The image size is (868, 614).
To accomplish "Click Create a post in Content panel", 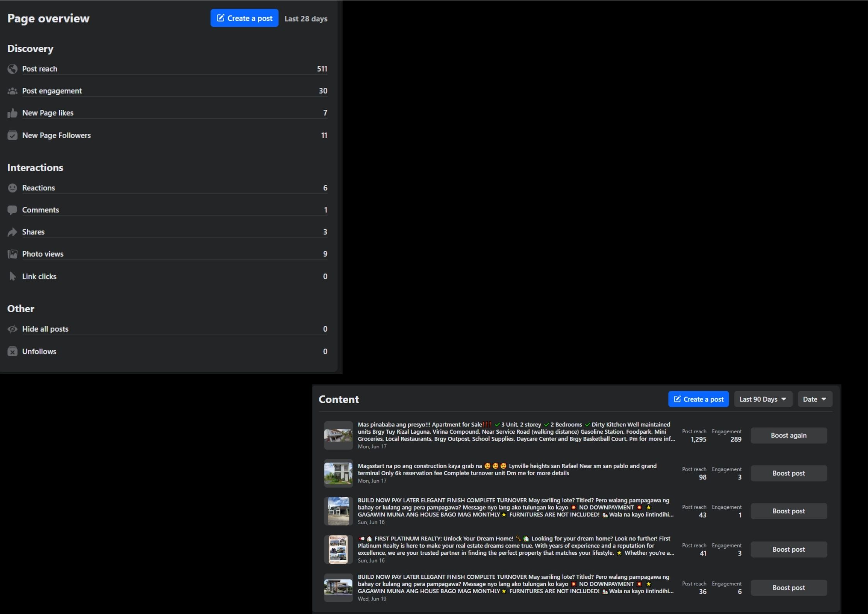I will 698,399.
